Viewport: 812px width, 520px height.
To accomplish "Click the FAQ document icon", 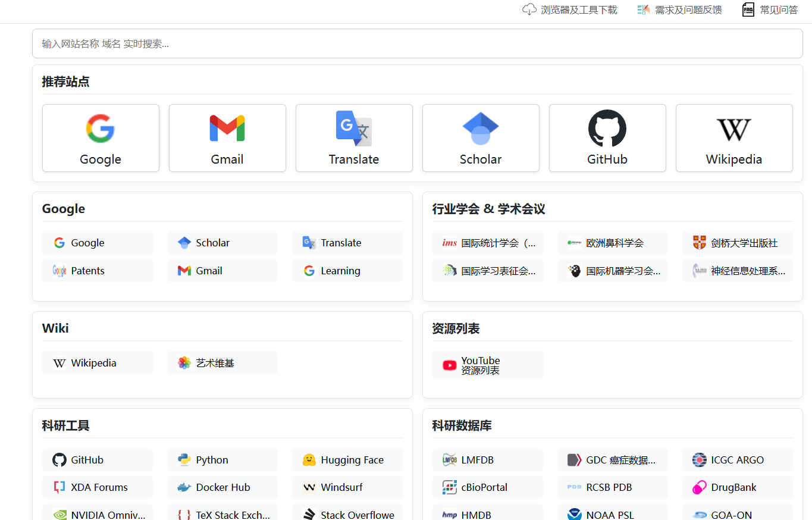I will (x=748, y=10).
